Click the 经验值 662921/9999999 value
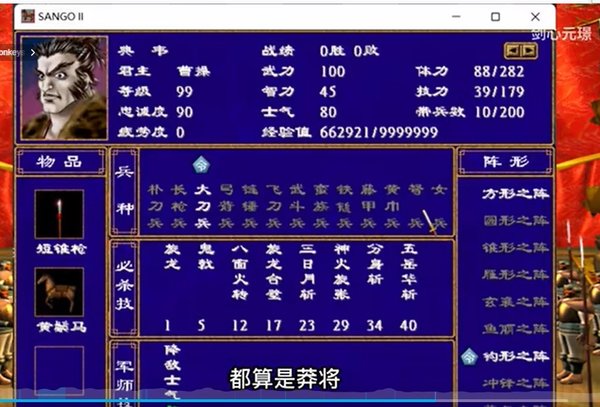Screen dimensions: 600x407 point(379,132)
